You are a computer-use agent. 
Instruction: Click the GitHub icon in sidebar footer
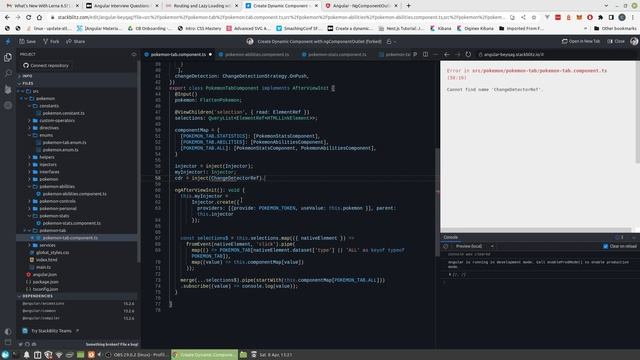click(x=27, y=344)
